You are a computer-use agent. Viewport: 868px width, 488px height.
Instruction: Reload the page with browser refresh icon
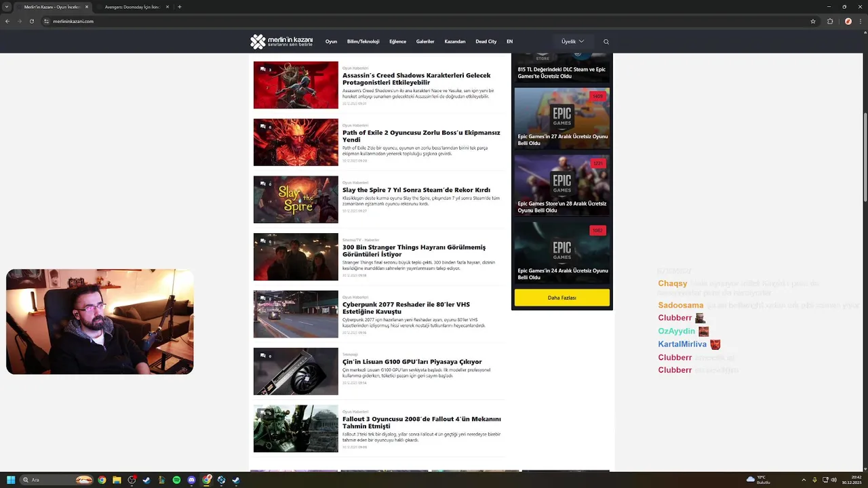[x=31, y=21]
